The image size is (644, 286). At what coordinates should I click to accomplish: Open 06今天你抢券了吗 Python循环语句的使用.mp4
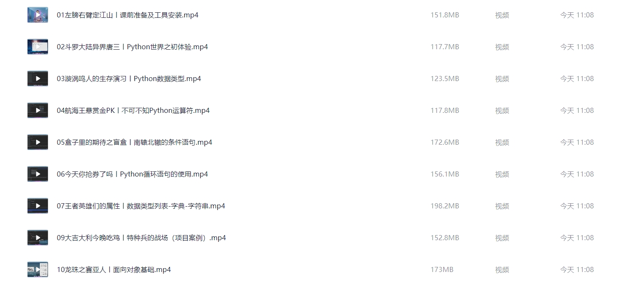[132, 174]
